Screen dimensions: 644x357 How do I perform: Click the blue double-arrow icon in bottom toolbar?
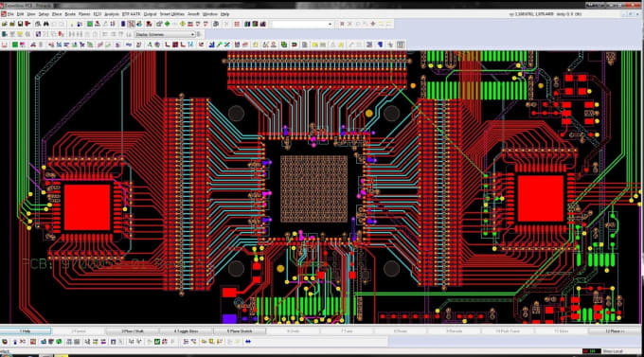coord(248,342)
